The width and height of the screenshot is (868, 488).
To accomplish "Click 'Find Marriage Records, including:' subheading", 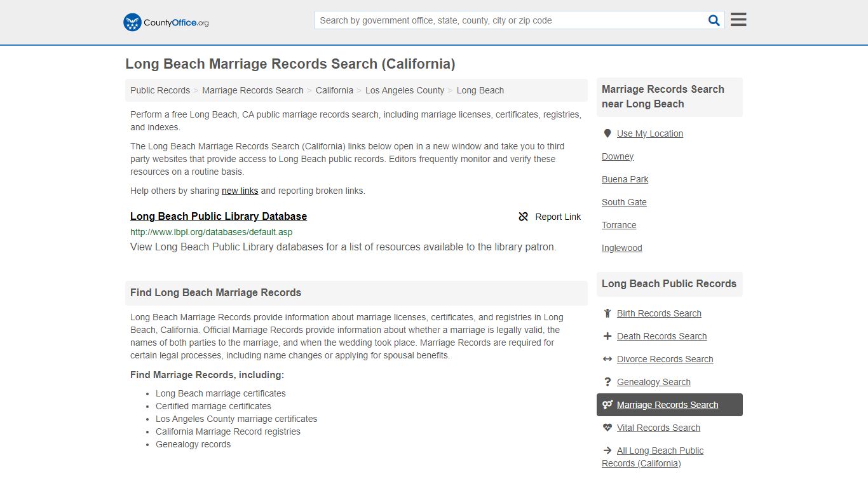I will [207, 375].
